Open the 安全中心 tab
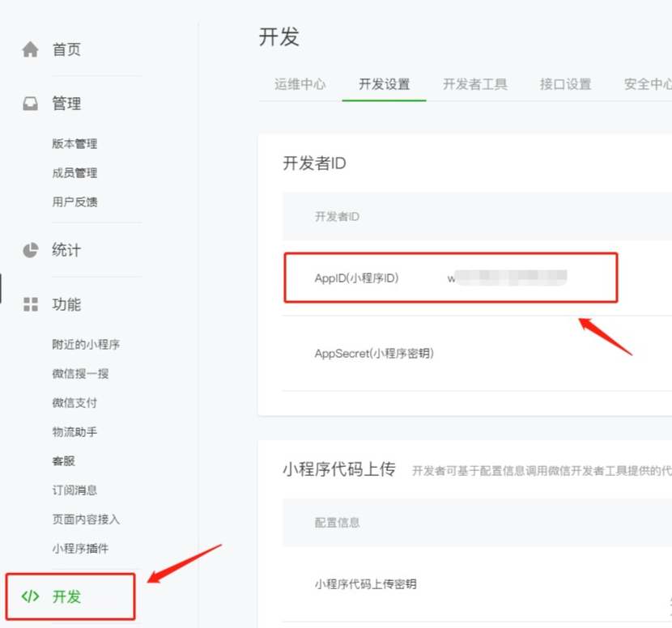Viewport: 672px width, 628px height. (647, 84)
